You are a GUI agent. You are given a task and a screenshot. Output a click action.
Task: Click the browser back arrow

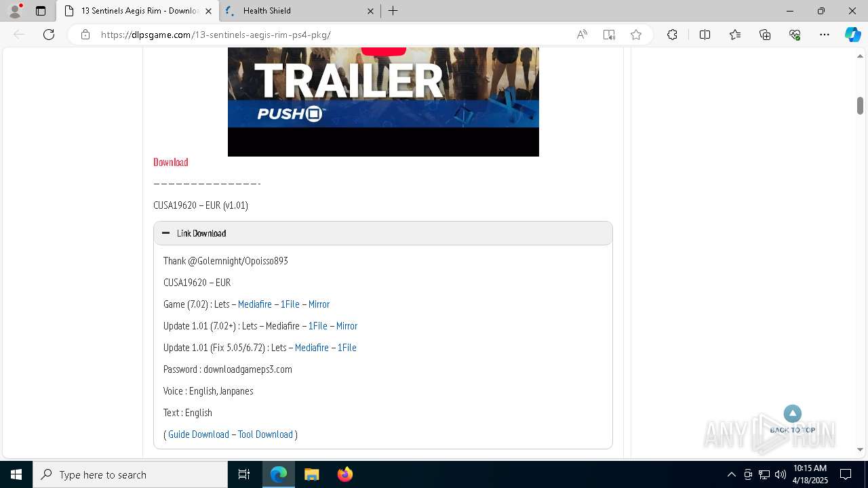point(19,35)
